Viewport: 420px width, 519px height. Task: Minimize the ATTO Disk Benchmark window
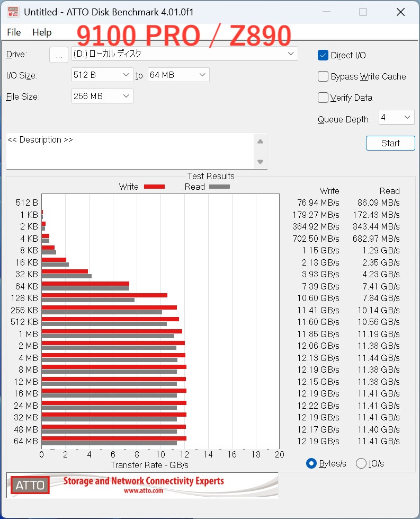pos(326,12)
